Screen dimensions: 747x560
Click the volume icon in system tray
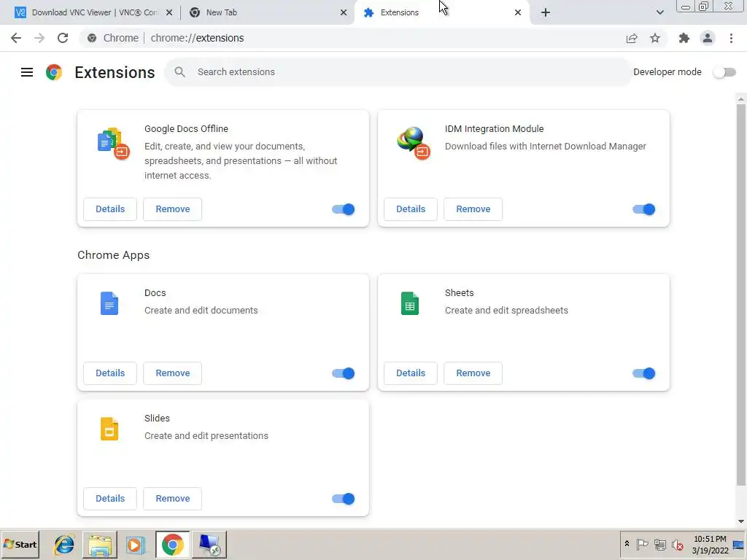677,545
